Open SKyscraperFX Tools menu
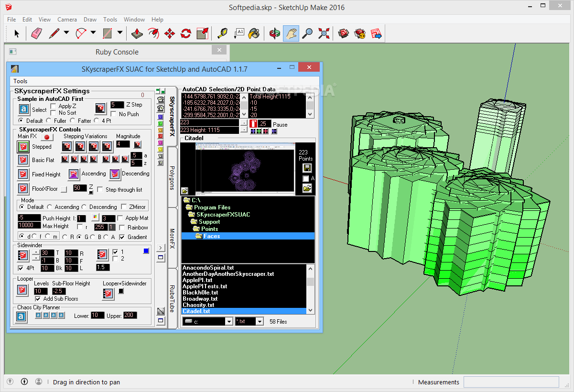 tap(21, 81)
